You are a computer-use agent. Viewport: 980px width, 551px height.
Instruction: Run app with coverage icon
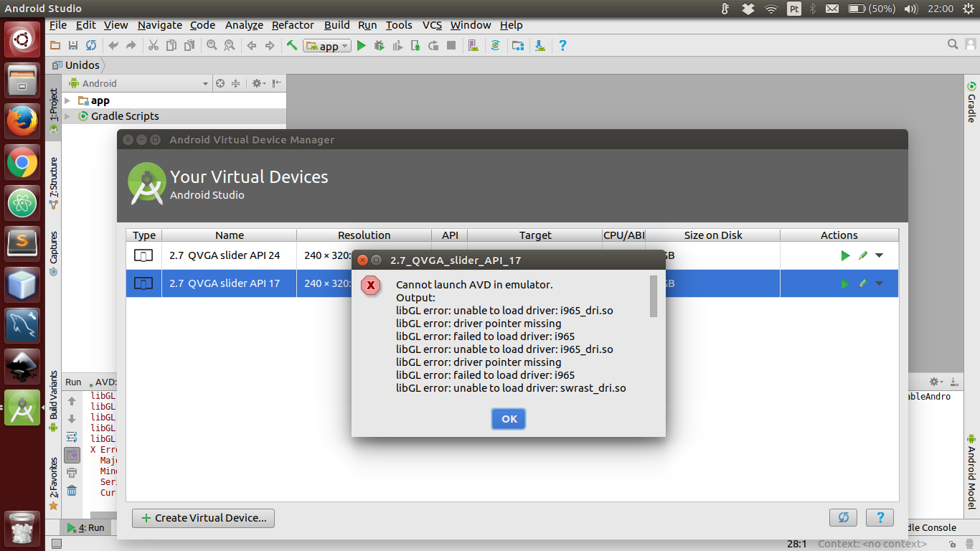tap(397, 45)
